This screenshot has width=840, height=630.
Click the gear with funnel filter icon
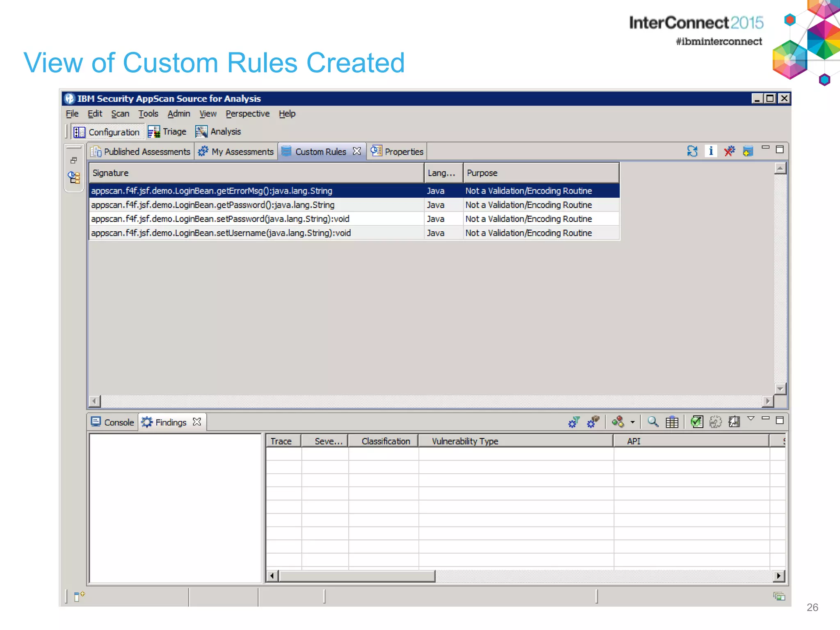(574, 422)
